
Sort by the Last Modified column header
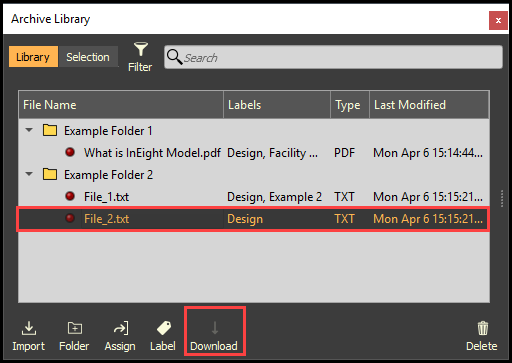[x=429, y=105]
